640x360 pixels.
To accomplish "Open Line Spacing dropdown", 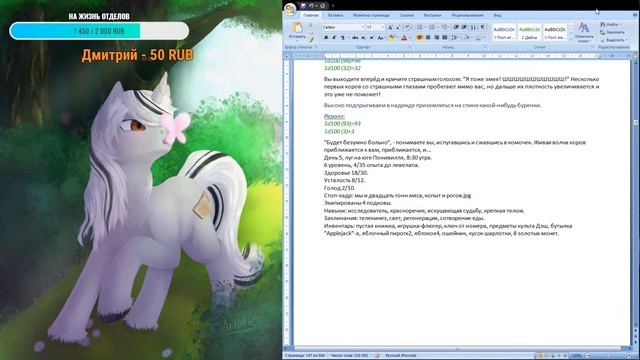I will (x=456, y=38).
